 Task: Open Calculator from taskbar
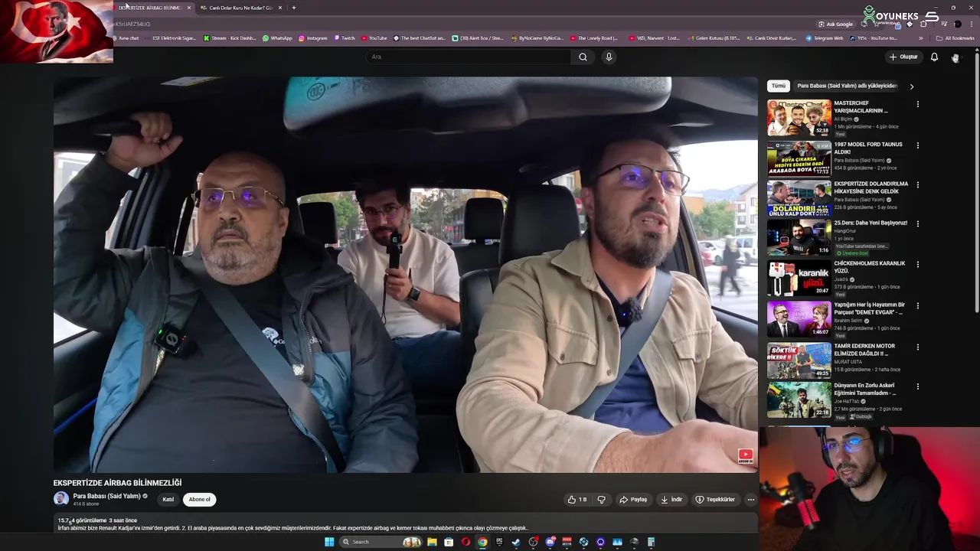(651, 542)
